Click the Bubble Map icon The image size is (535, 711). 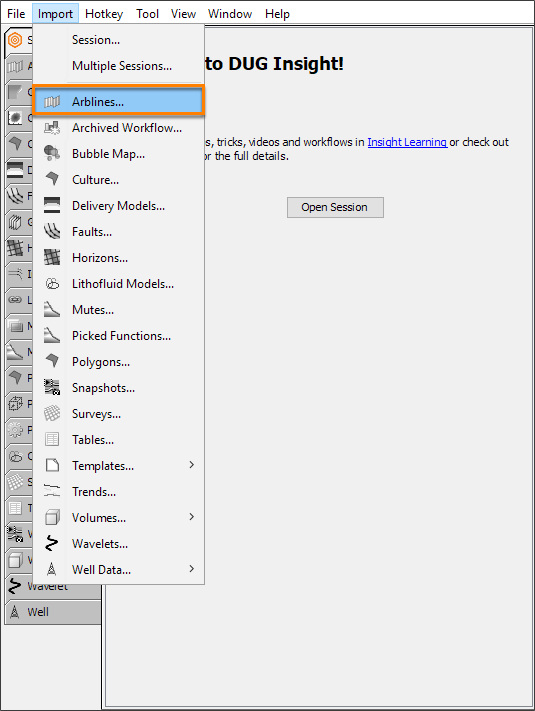click(x=52, y=154)
